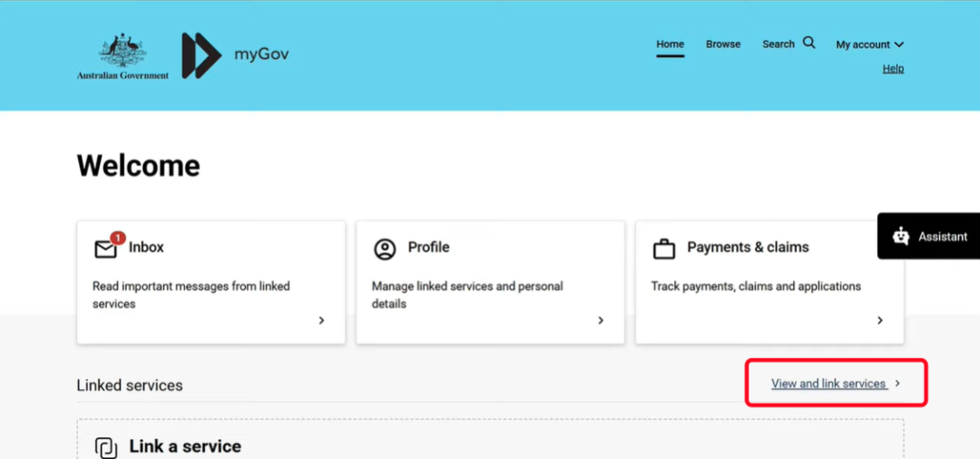Click the Inbox envelope icon

pyautogui.click(x=105, y=249)
